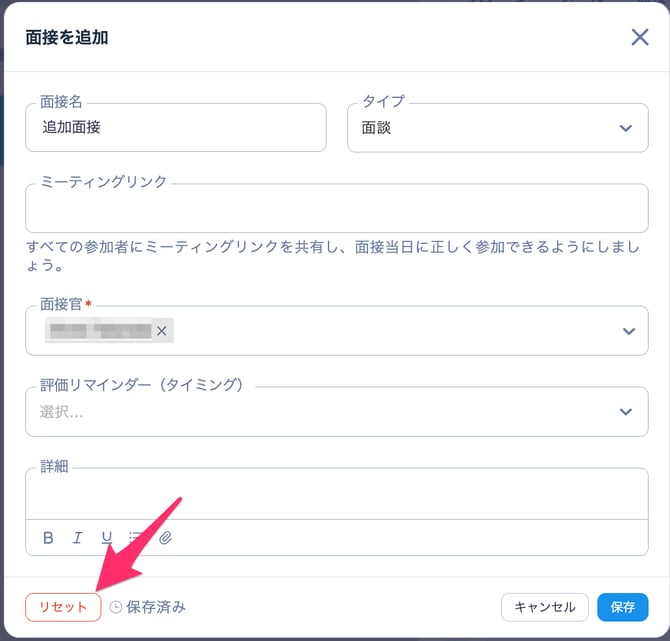Remove the selected interviewer chip with its X
This screenshot has height=641, width=670.
coord(162,331)
